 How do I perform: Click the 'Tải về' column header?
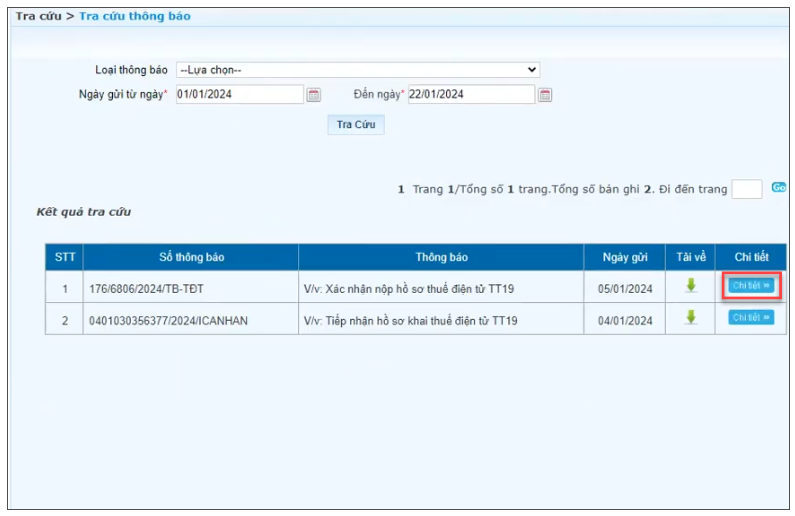click(x=691, y=257)
